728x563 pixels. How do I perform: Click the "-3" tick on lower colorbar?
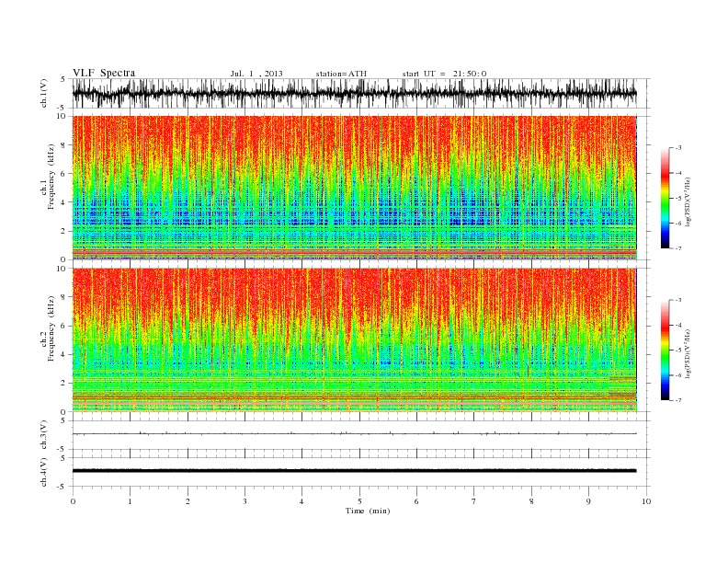(678, 300)
